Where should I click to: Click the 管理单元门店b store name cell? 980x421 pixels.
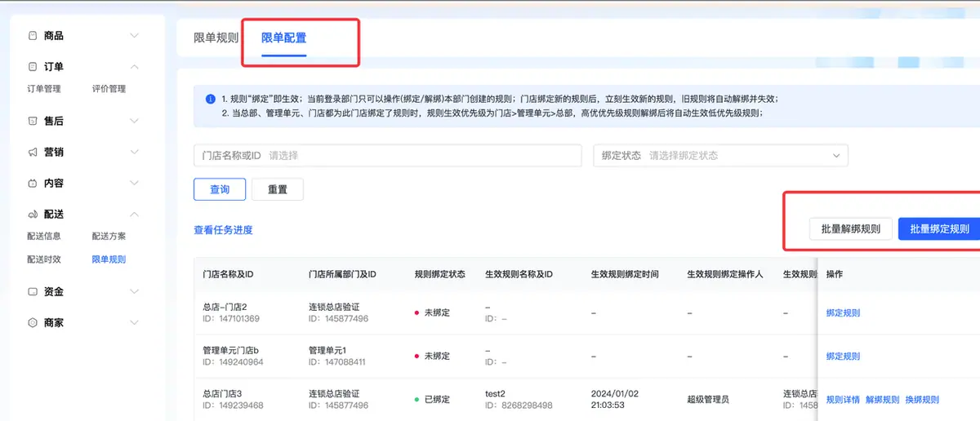tap(230, 350)
